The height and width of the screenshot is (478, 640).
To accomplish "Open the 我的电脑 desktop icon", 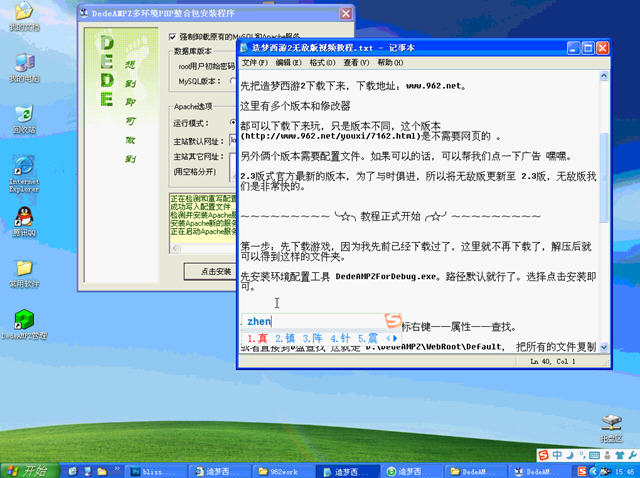I will coord(24,67).
